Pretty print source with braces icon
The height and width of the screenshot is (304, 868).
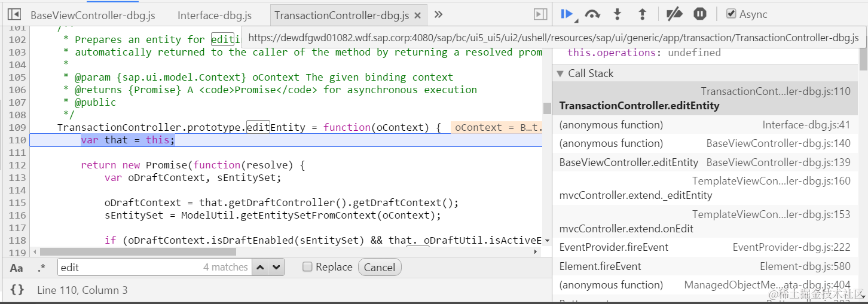17,290
